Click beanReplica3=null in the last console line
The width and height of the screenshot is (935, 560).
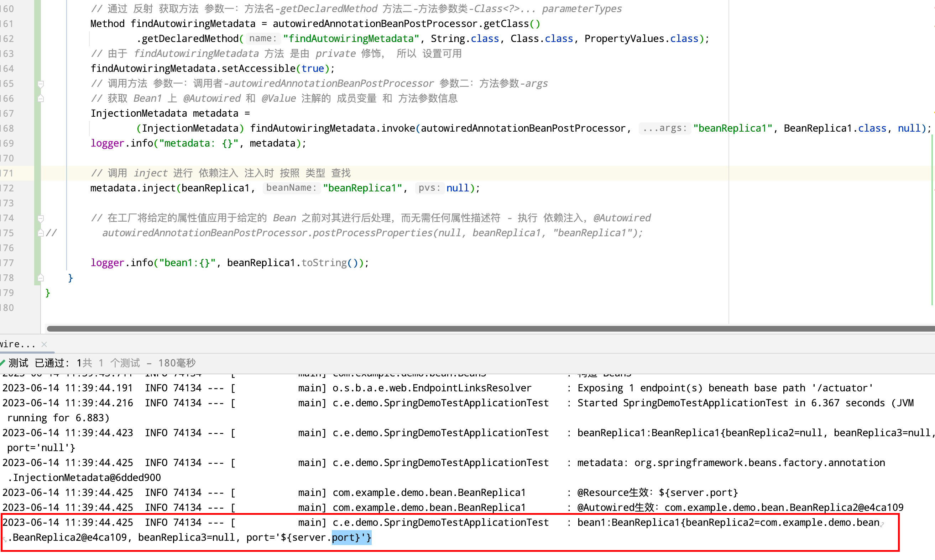point(187,537)
